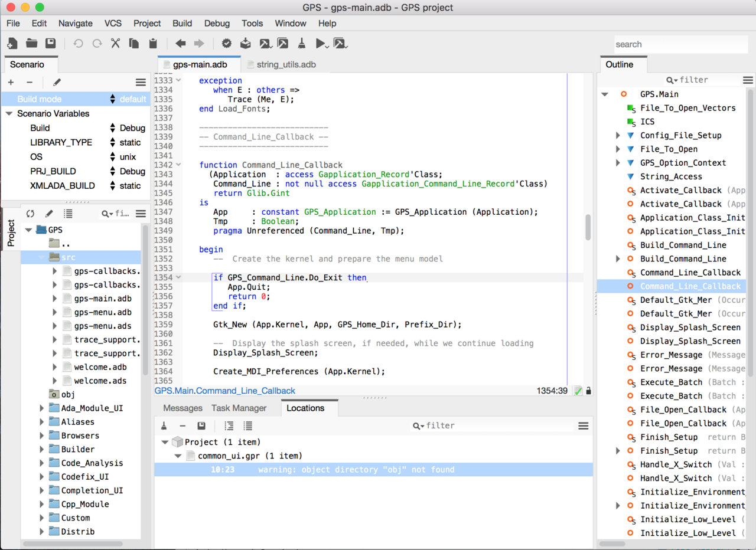Remove the selected location with the minus icon

pyautogui.click(x=183, y=425)
